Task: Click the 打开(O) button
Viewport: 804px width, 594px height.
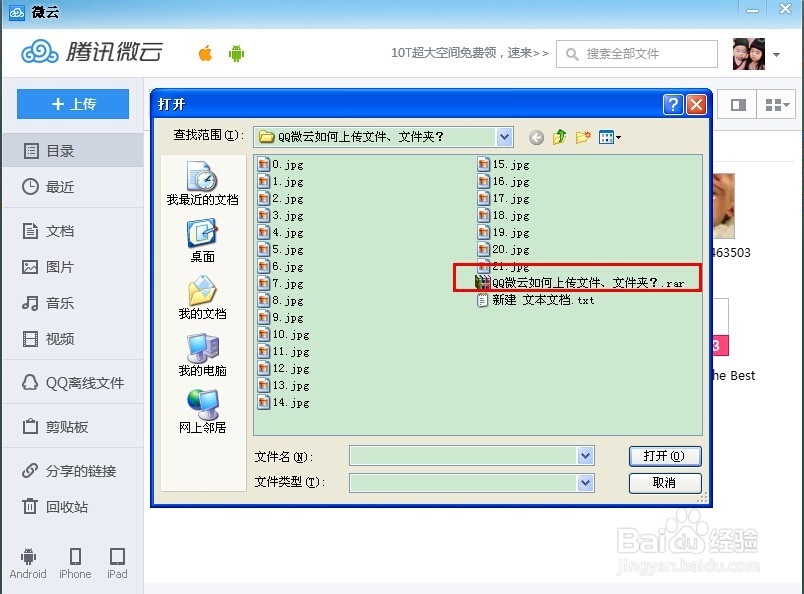Action: [x=665, y=456]
